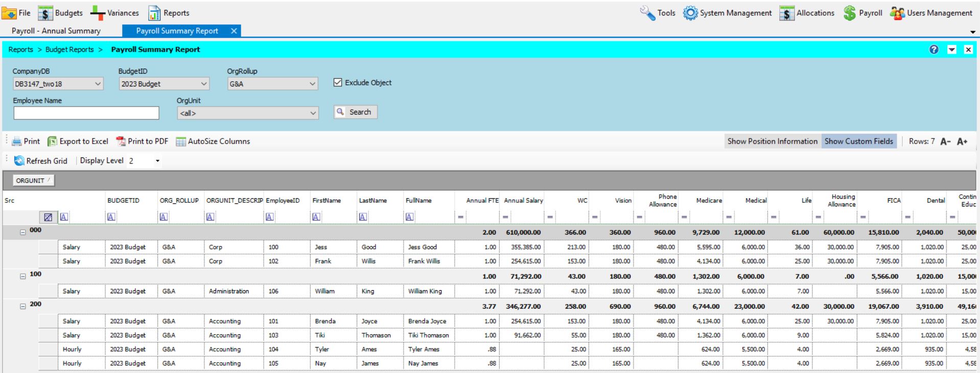
Task: Click the tab list dropdown arrow
Action: coord(972,32)
